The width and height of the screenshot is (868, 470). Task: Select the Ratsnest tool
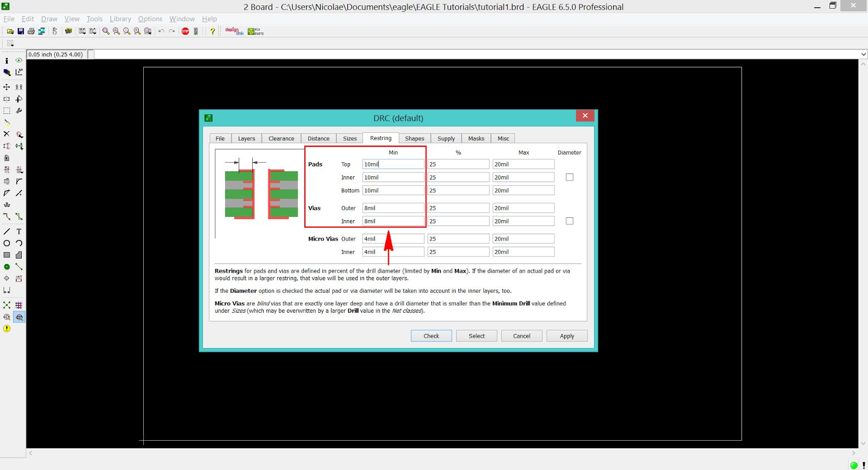(x=7, y=305)
